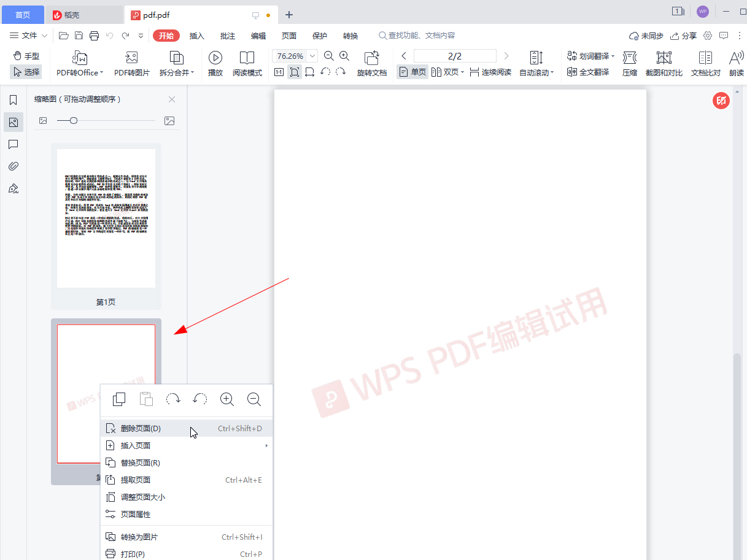Expand 插入页面 submenu
Viewport: 747px width, 560px height.
pos(186,445)
